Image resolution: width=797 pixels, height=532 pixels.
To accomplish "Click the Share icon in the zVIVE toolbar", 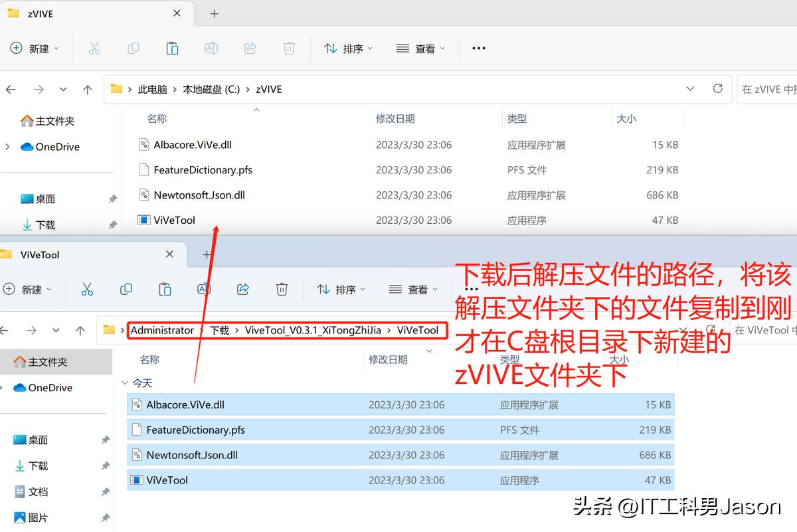I will [x=250, y=47].
